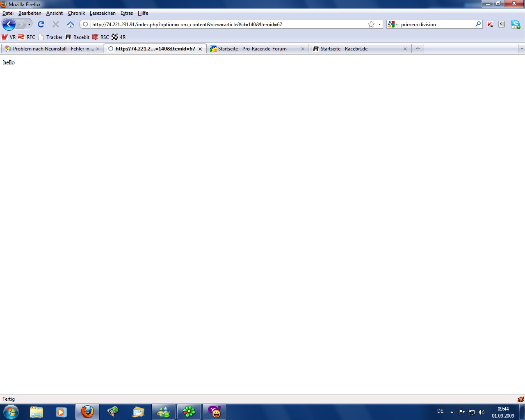
Task: Open the Skype toolbar icon
Action: click(x=515, y=24)
